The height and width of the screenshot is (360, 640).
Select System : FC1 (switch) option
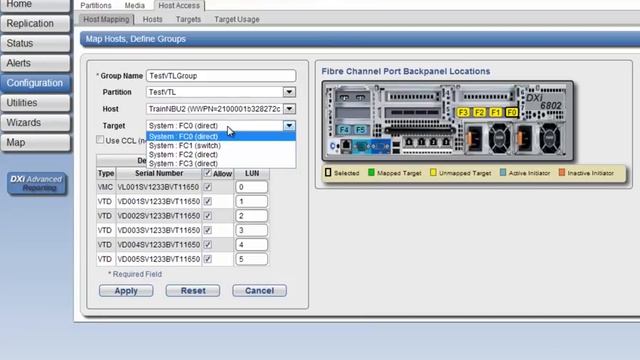(x=221, y=145)
